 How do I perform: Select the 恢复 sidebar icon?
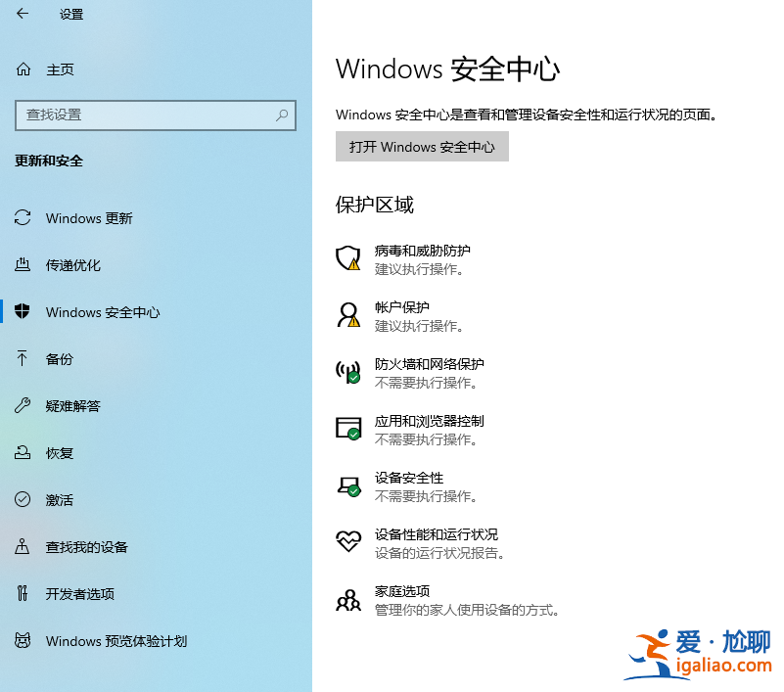(22, 453)
